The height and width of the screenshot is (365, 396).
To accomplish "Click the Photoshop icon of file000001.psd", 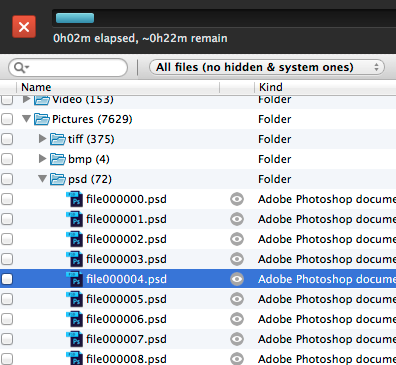I will tap(74, 219).
